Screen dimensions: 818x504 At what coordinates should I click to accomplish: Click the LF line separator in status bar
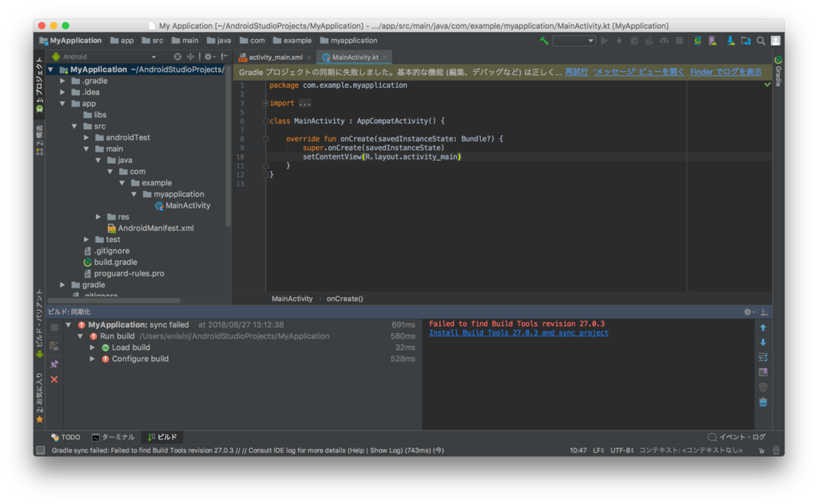click(598, 450)
